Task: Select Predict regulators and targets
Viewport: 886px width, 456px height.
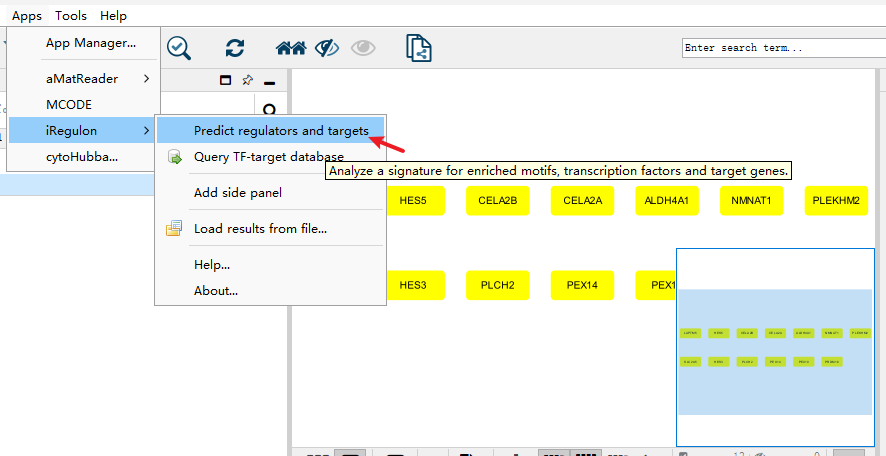Action: (x=281, y=130)
